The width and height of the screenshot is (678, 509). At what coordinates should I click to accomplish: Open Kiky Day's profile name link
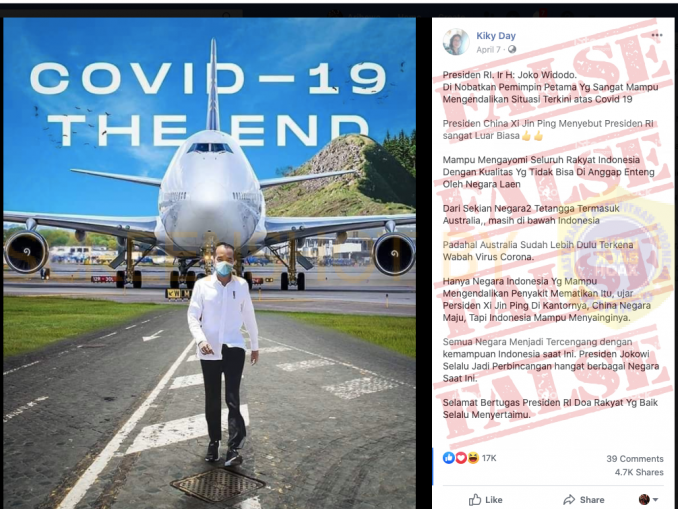coord(496,36)
